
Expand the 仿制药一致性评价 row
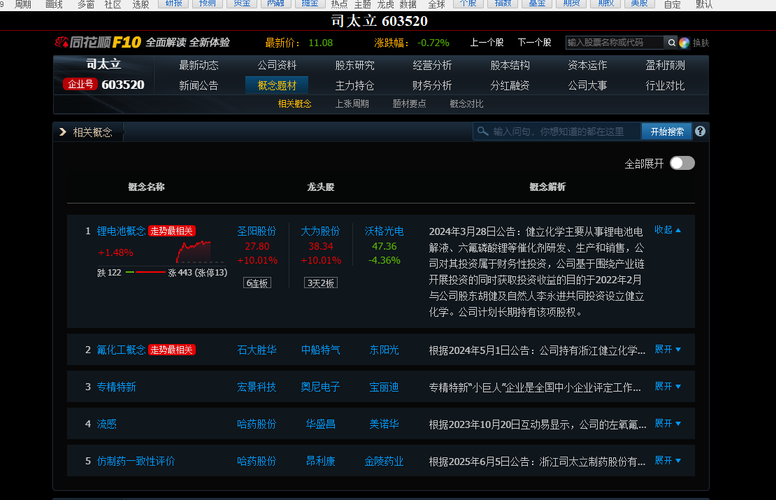point(668,461)
